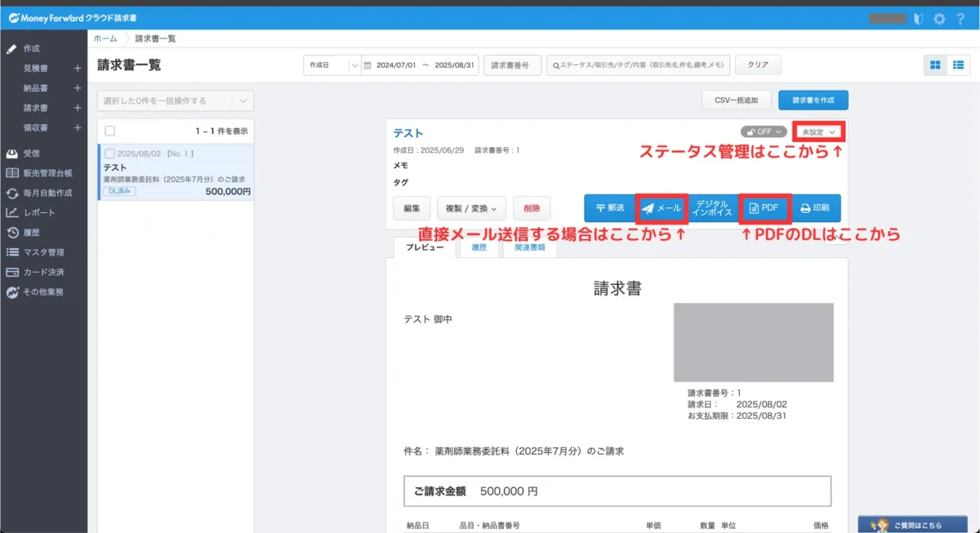Screen dimensions: 980x533
Task: Toggle the lock OFF switch
Action: point(763,132)
